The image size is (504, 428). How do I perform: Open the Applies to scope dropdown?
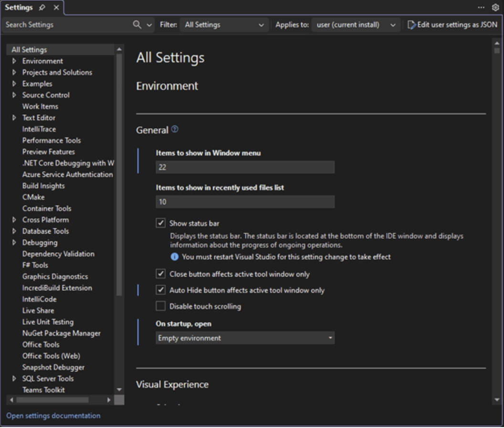click(x=356, y=25)
